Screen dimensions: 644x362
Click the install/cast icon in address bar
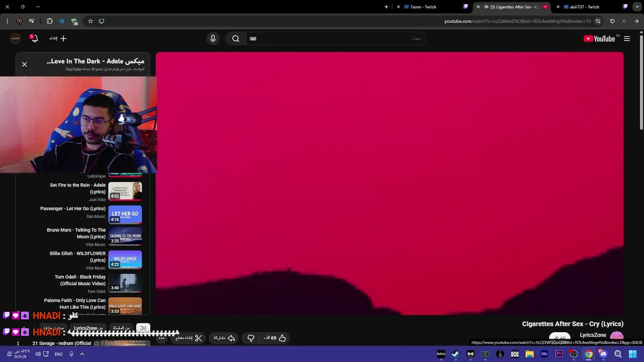(101, 21)
